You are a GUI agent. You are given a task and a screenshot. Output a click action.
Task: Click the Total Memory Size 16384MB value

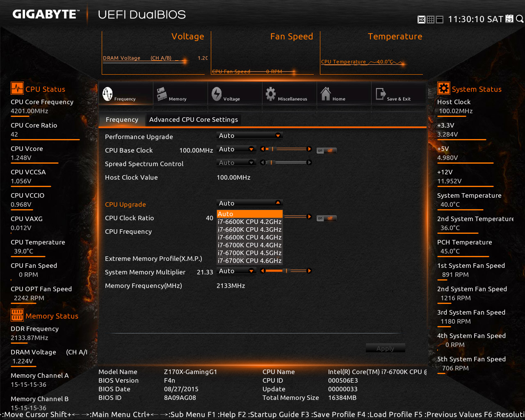pos(342,397)
